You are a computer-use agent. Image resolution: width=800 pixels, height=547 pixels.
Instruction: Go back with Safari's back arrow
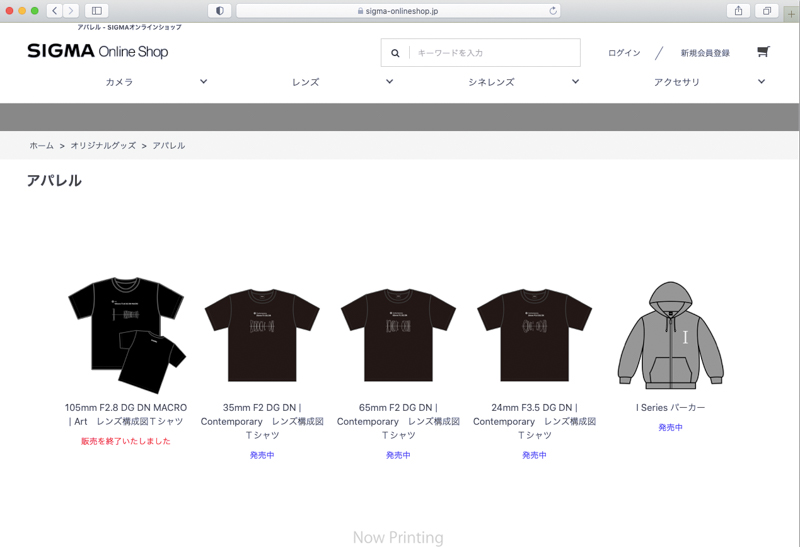click(55, 11)
